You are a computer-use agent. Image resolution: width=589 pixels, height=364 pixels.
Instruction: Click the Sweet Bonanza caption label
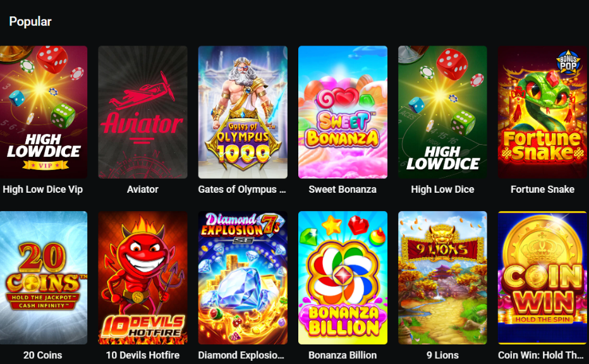pos(343,190)
